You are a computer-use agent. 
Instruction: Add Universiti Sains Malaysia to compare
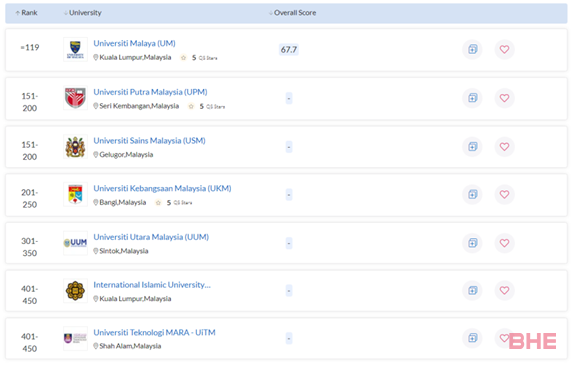pyautogui.click(x=472, y=147)
